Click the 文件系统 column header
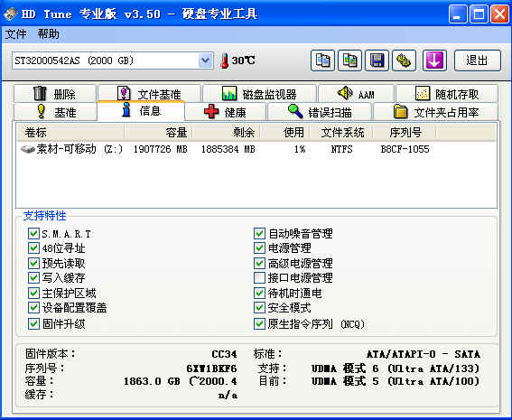 pyautogui.click(x=341, y=132)
